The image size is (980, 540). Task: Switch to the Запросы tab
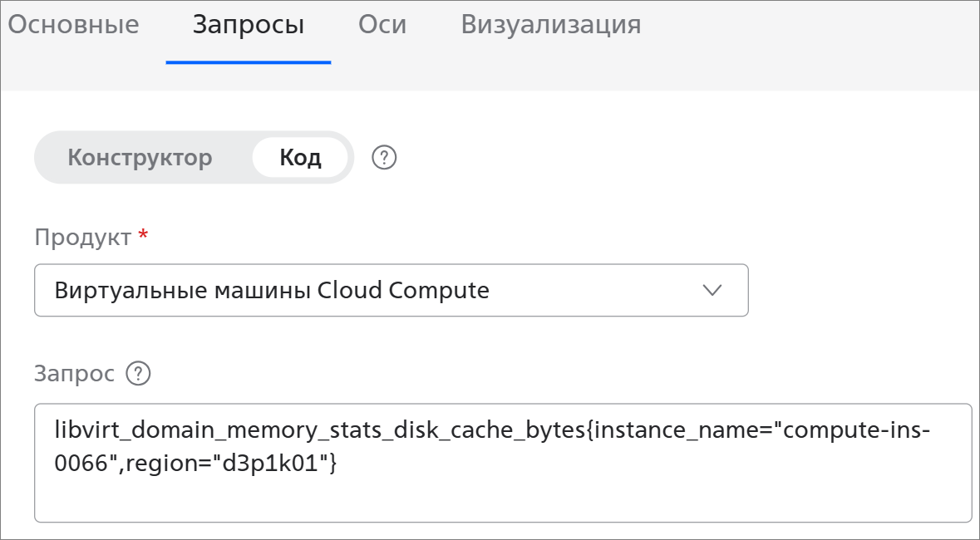point(248,25)
